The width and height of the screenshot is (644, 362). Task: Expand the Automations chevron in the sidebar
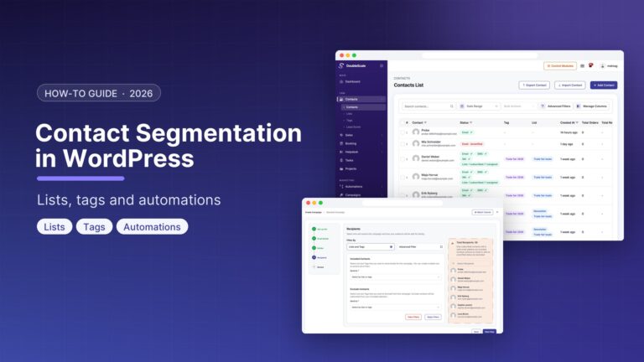pyautogui.click(x=382, y=186)
